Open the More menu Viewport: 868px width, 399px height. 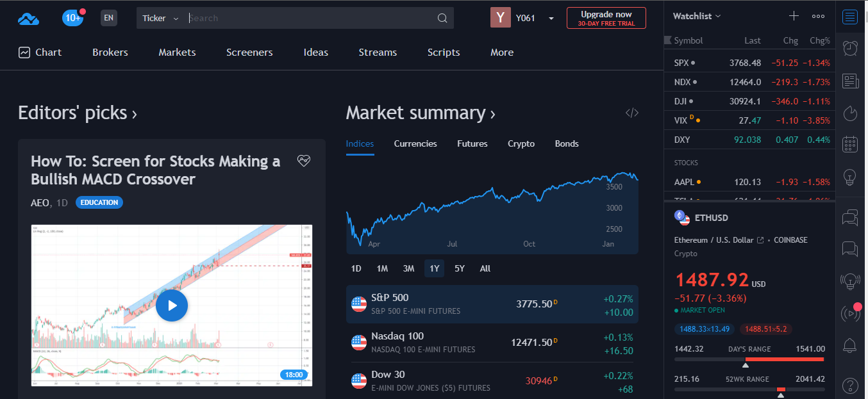pos(502,53)
